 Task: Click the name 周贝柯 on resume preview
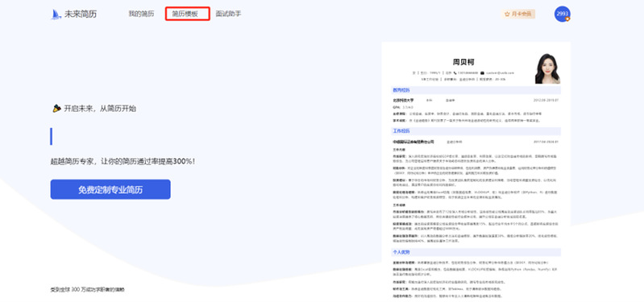(463, 62)
